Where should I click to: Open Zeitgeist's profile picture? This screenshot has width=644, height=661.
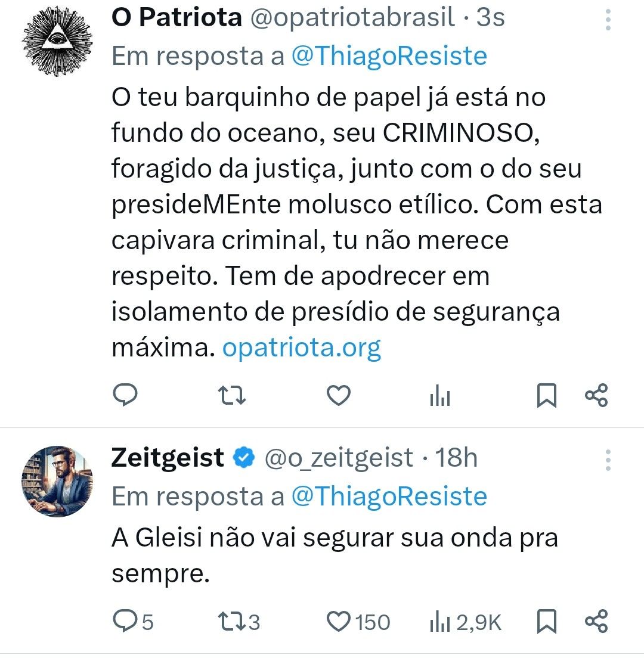pos(58,481)
